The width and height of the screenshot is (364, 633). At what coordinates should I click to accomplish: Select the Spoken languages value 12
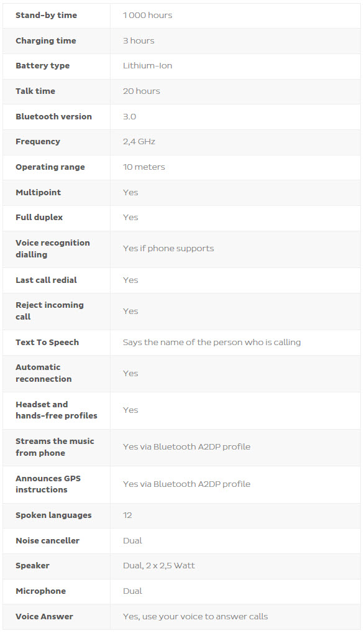click(127, 515)
